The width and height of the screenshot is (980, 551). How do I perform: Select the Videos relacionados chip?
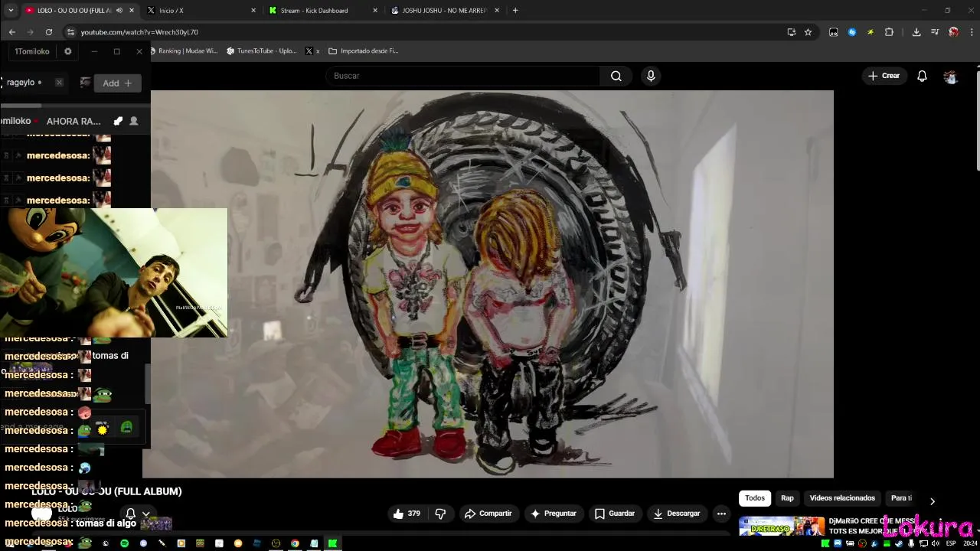point(842,498)
